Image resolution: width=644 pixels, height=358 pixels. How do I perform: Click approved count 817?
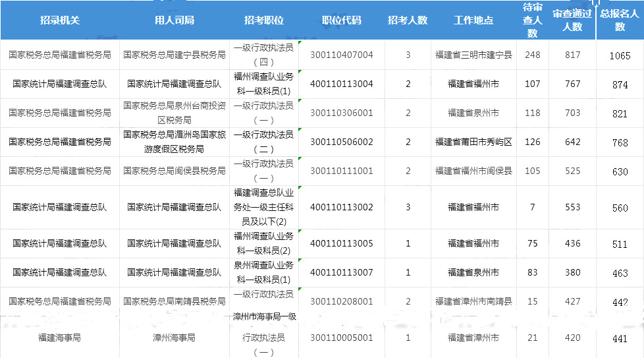572,55
